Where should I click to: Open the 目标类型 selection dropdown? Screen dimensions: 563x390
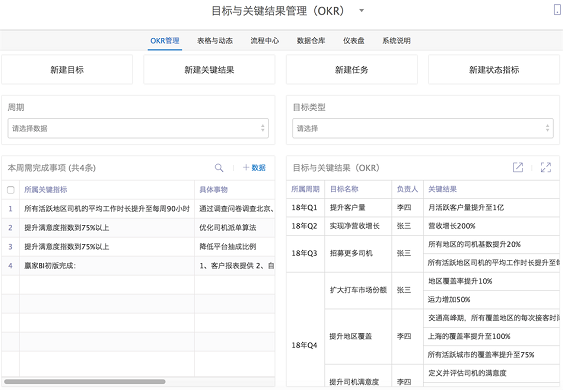click(x=423, y=128)
